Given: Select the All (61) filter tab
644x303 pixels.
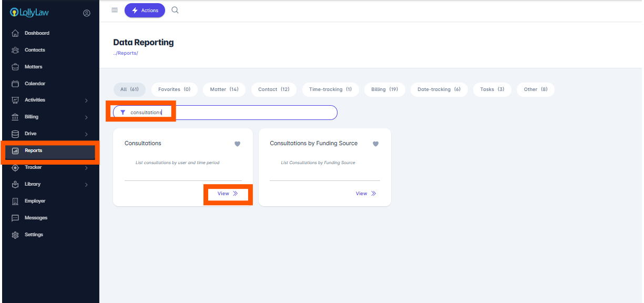Looking at the screenshot, I should point(129,89).
